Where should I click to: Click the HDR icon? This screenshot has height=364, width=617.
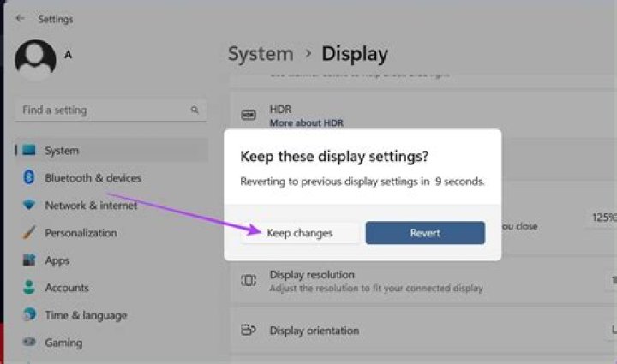[249, 115]
